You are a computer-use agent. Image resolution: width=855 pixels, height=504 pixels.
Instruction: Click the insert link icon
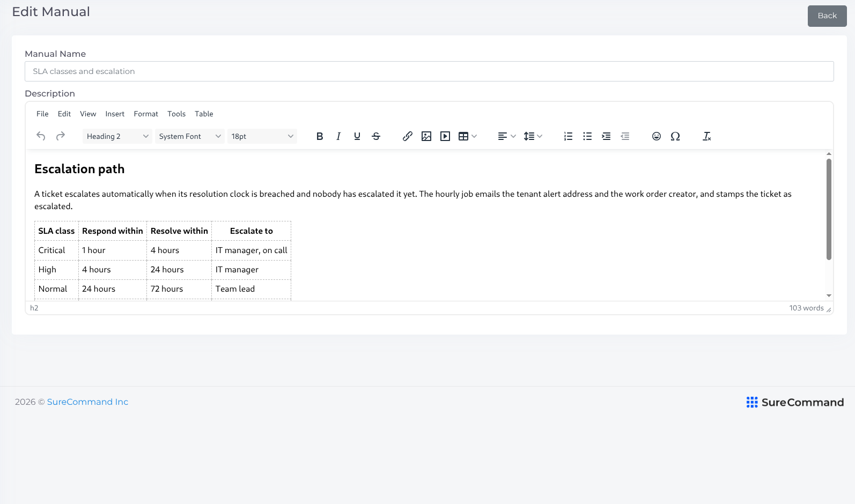point(408,136)
